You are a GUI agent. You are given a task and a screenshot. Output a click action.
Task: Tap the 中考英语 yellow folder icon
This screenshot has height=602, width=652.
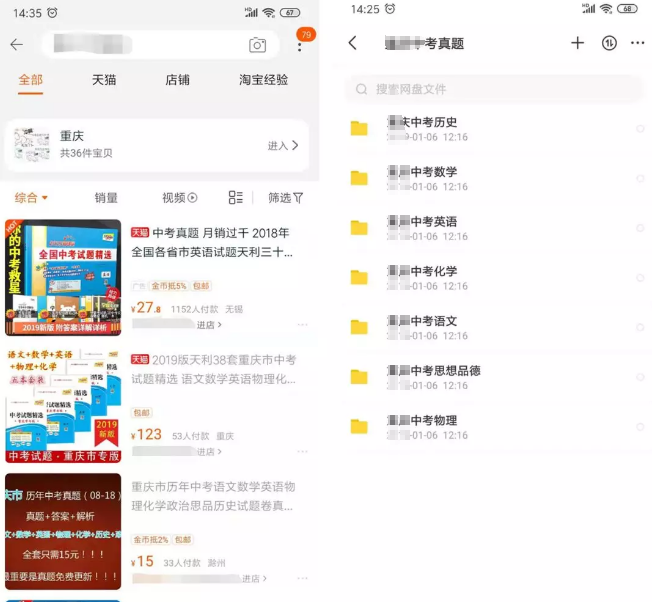[359, 228]
